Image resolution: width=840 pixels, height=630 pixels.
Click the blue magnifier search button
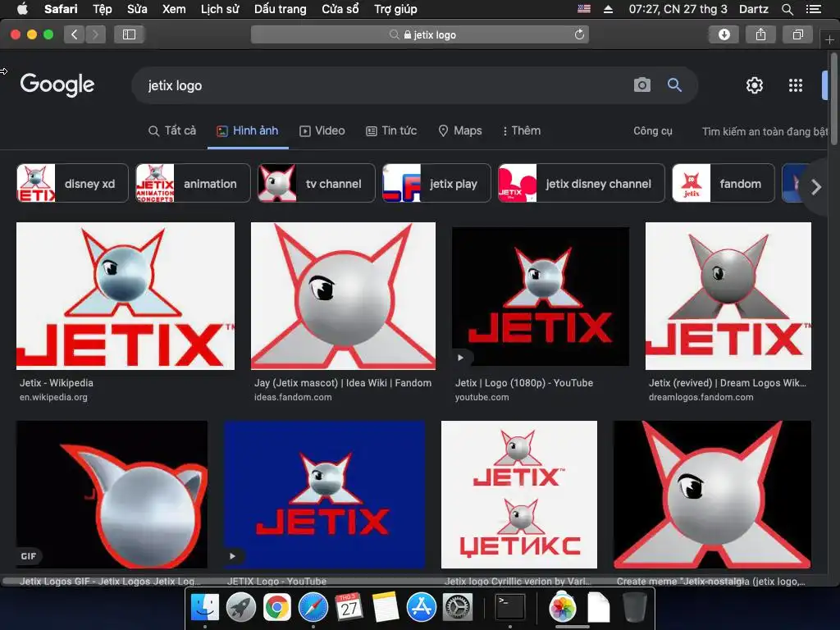click(674, 85)
